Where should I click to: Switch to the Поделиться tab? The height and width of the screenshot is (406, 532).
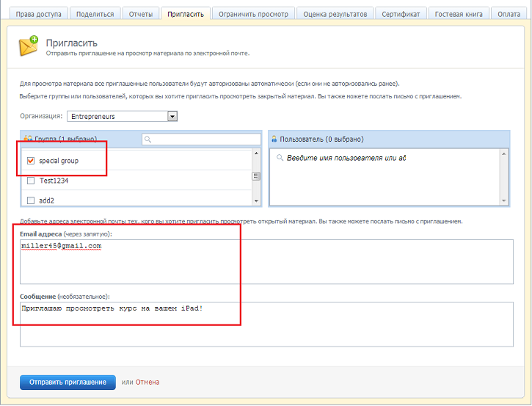coord(95,14)
